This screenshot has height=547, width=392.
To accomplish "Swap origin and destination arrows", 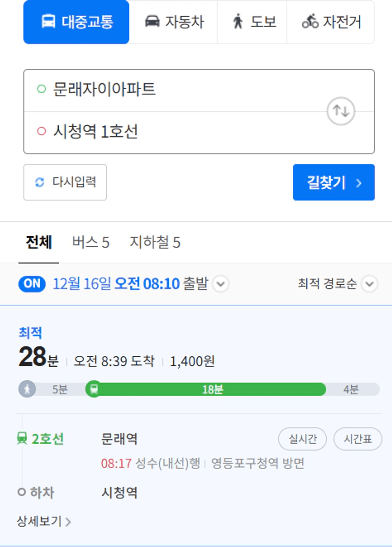I will click(x=341, y=111).
